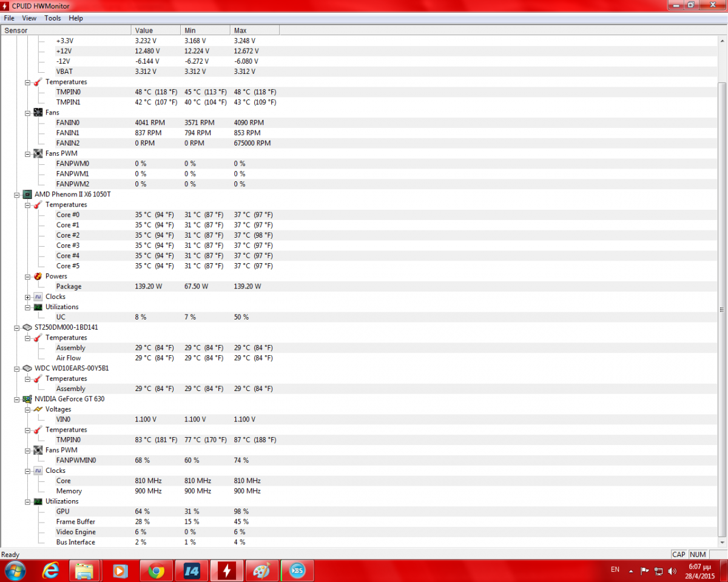
Task: Collapse the Fans PWM node above FANPWM0
Action: point(28,154)
